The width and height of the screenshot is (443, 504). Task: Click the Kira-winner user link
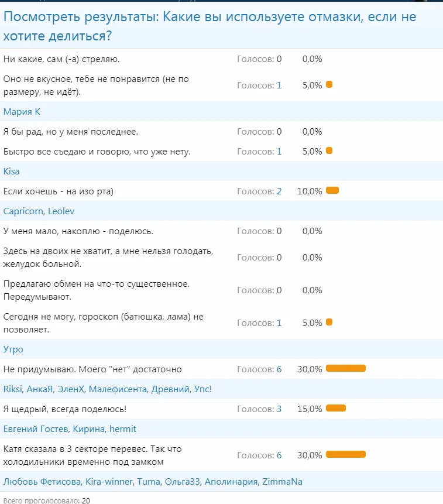point(109,482)
